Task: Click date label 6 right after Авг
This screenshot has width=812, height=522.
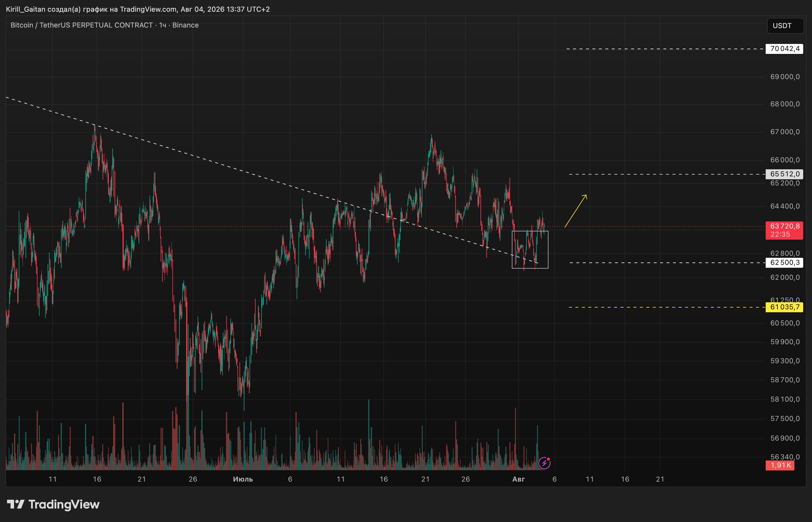Action: (555, 479)
